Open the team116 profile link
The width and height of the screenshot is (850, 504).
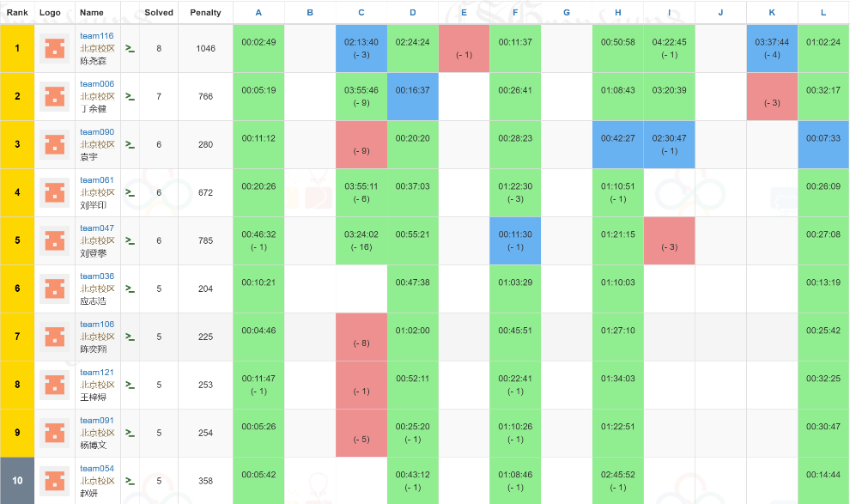(x=96, y=36)
